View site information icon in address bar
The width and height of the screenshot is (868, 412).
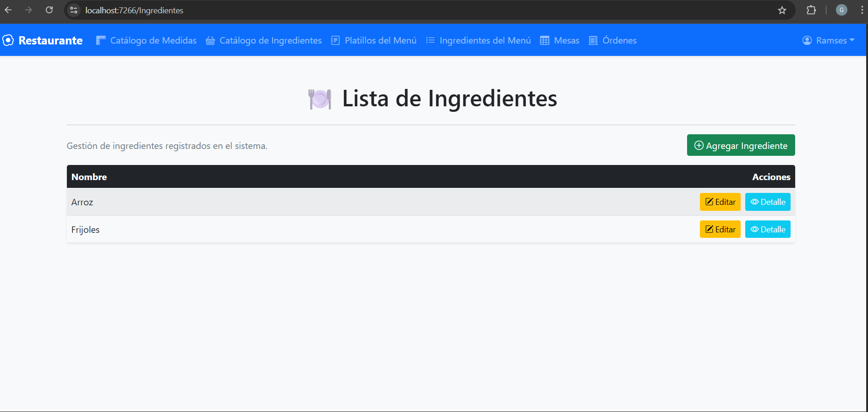[74, 10]
